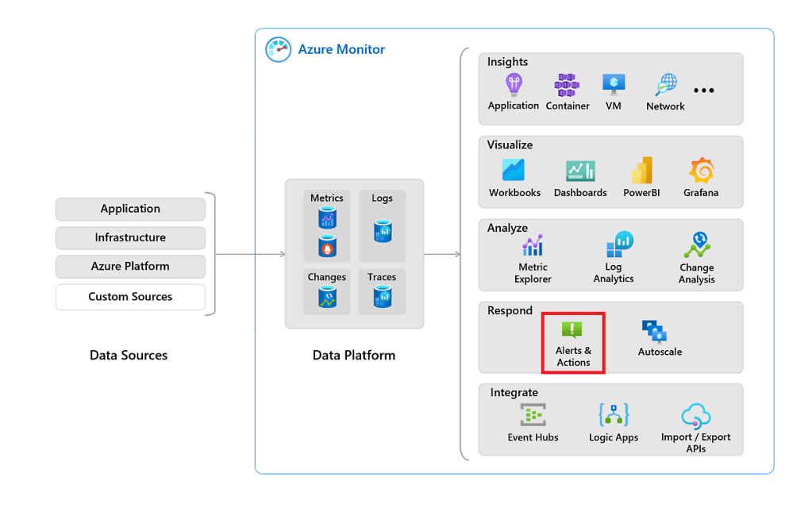Select the Change Analysis icon

(697, 245)
